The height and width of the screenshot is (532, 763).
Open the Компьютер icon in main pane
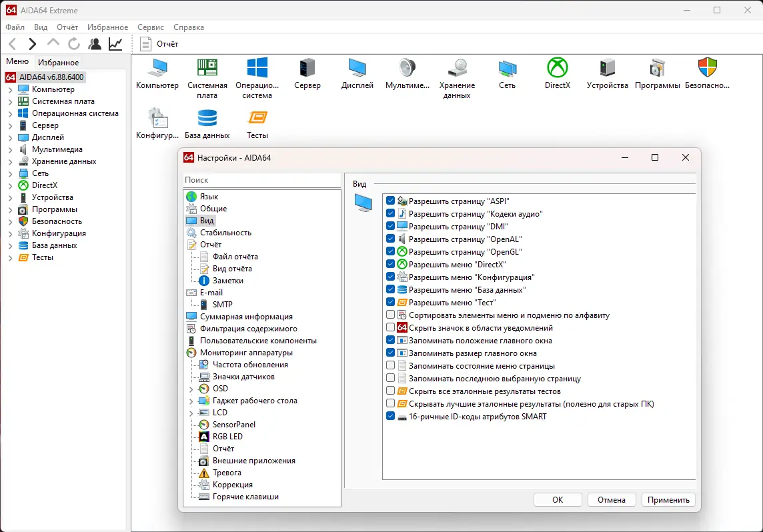click(157, 74)
